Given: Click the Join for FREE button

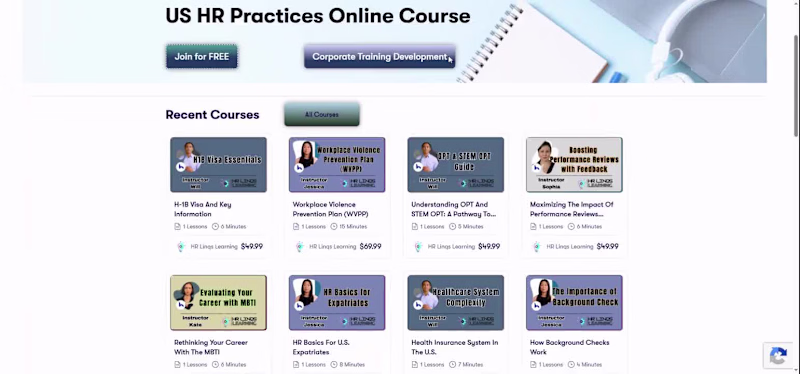Looking at the screenshot, I should click(x=202, y=56).
